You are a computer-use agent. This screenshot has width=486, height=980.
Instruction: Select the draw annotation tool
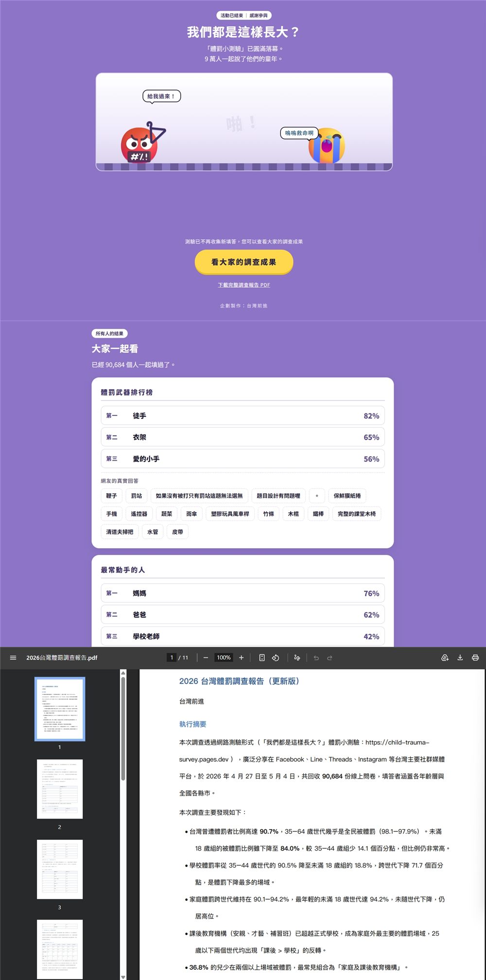pos(297,658)
